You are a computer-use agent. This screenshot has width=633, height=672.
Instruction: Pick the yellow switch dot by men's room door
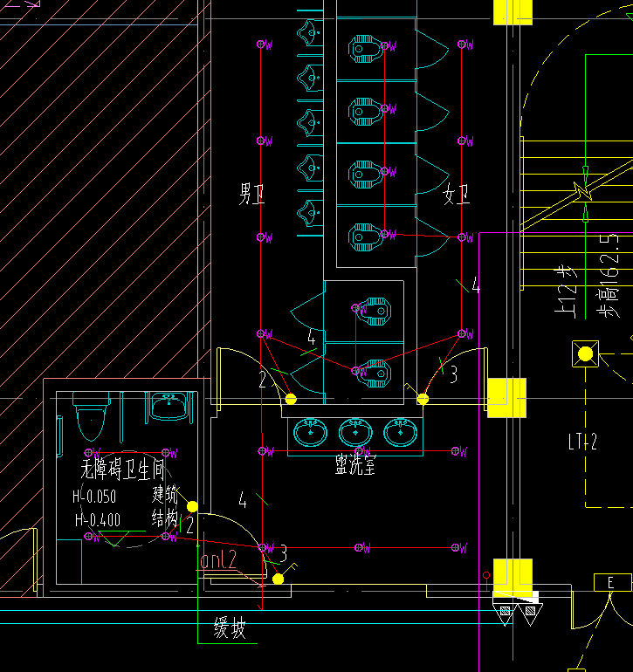click(x=291, y=399)
